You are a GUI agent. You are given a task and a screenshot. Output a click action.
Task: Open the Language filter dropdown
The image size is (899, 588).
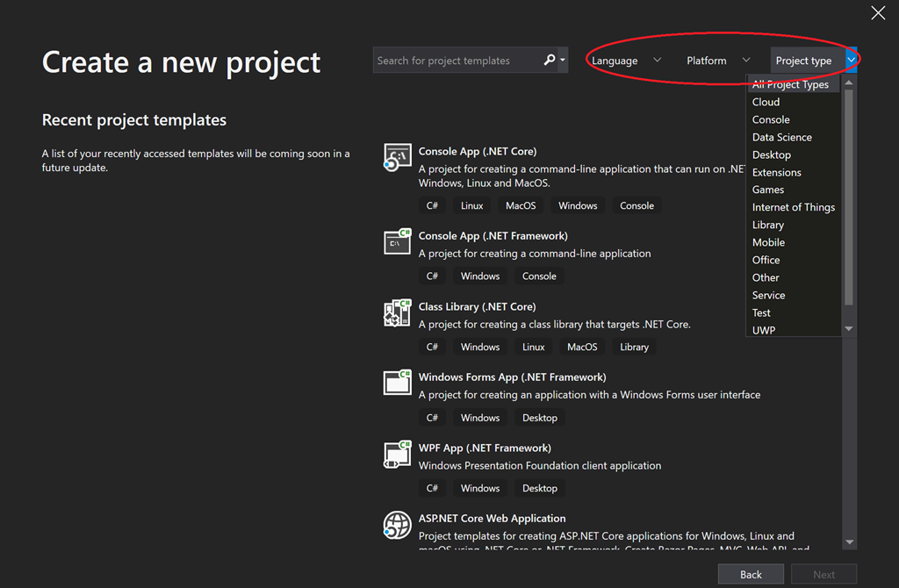[x=627, y=61]
